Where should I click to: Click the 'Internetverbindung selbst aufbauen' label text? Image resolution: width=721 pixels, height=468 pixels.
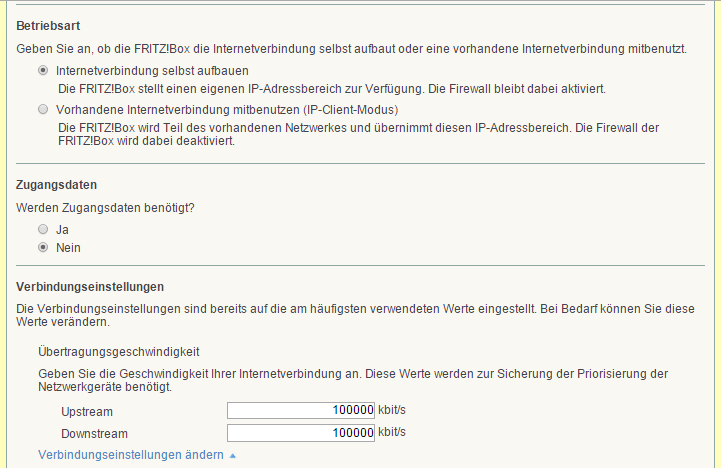(x=153, y=71)
